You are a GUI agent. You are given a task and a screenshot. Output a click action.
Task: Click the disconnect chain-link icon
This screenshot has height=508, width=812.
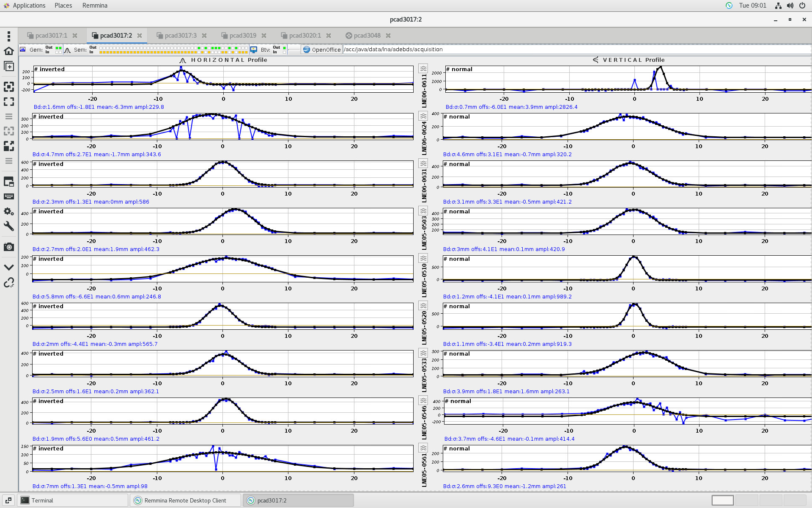tap(8, 283)
